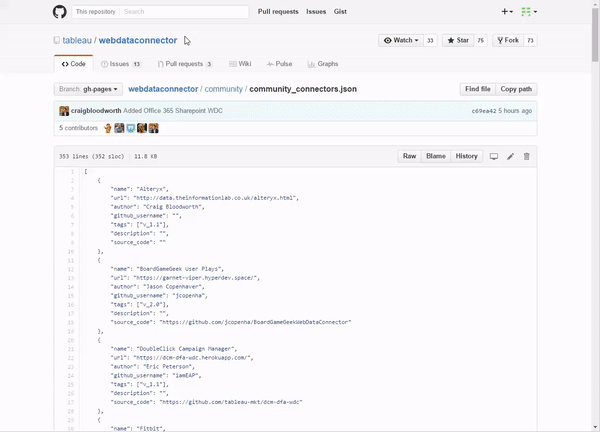This screenshot has width=600, height=432.
Task: Select line number 12
Action: (71, 269)
